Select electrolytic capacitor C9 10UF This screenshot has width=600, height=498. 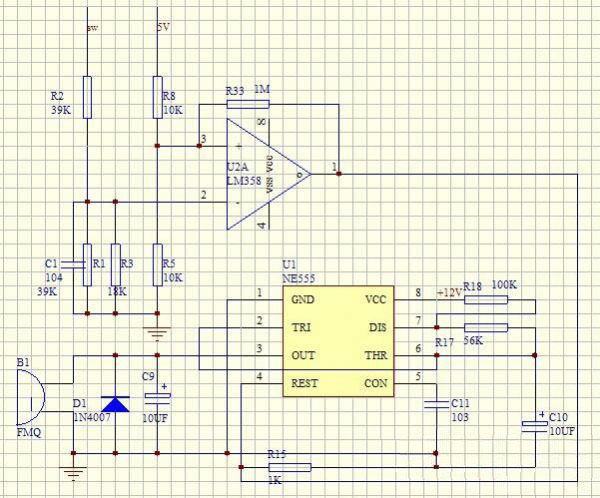click(x=157, y=399)
